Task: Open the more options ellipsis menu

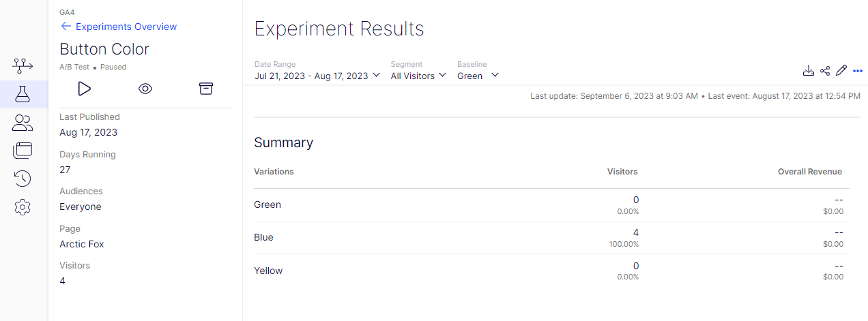Action: [x=858, y=71]
